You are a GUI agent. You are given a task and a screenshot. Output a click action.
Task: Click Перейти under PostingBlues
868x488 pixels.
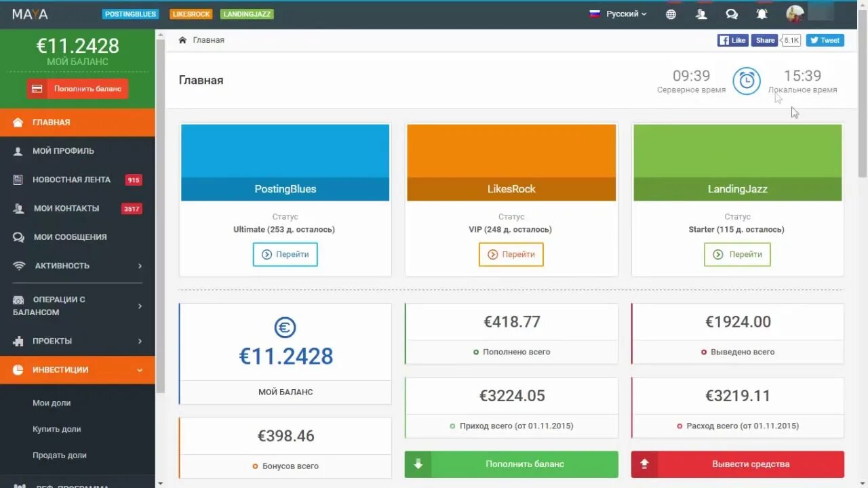[x=285, y=255]
